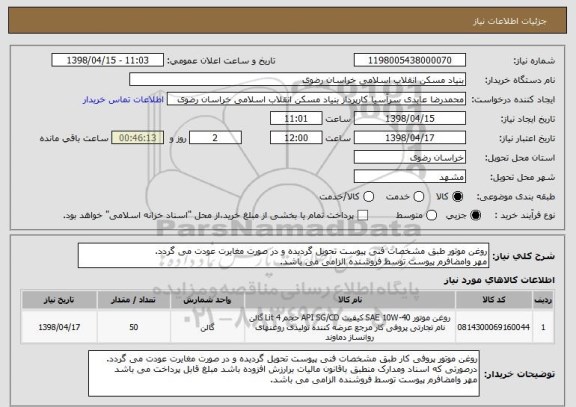Screen dimensions: 576x407
Task: Click the شماره نیاز field 1198005438000070
Action: [x=410, y=60]
